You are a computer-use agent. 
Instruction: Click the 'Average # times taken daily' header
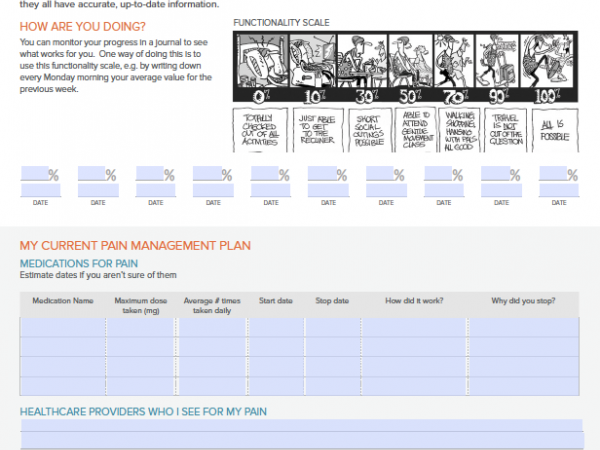[x=212, y=305]
